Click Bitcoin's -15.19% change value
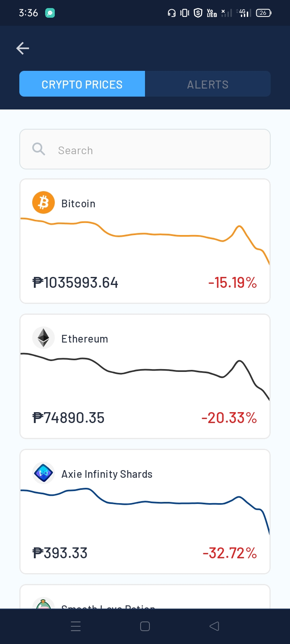 (x=232, y=283)
